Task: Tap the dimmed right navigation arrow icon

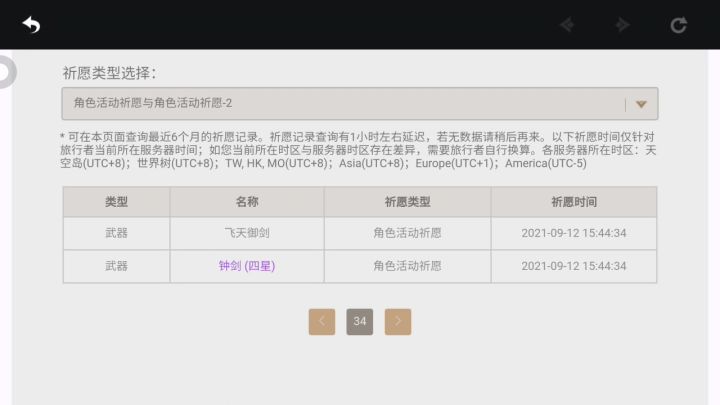Action: (622, 24)
